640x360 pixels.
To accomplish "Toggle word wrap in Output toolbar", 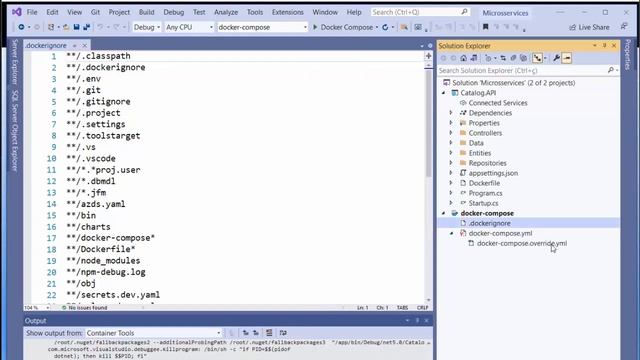I will point(283,333).
